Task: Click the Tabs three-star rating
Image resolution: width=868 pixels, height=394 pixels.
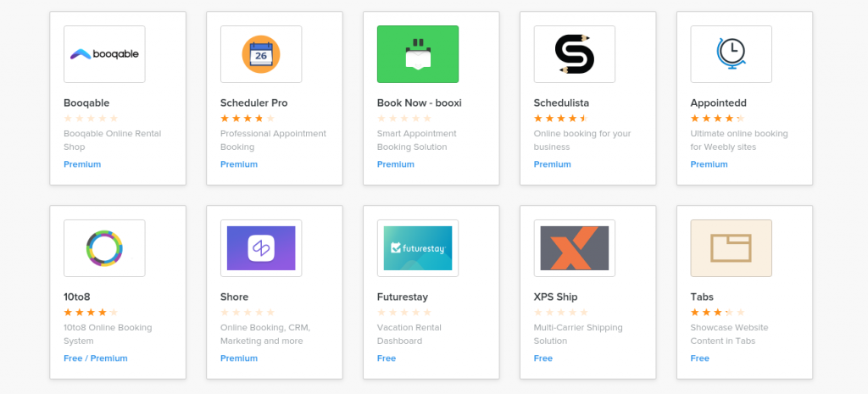Action: pos(717,313)
